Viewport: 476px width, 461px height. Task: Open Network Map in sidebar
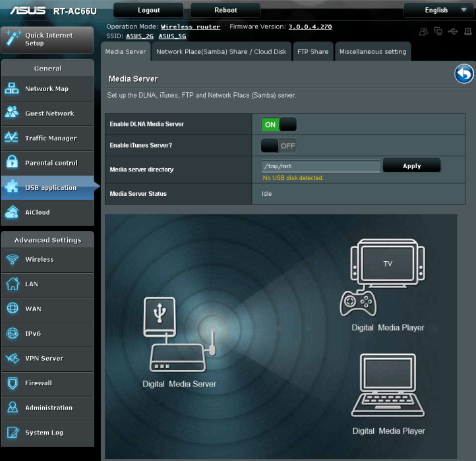[47, 88]
